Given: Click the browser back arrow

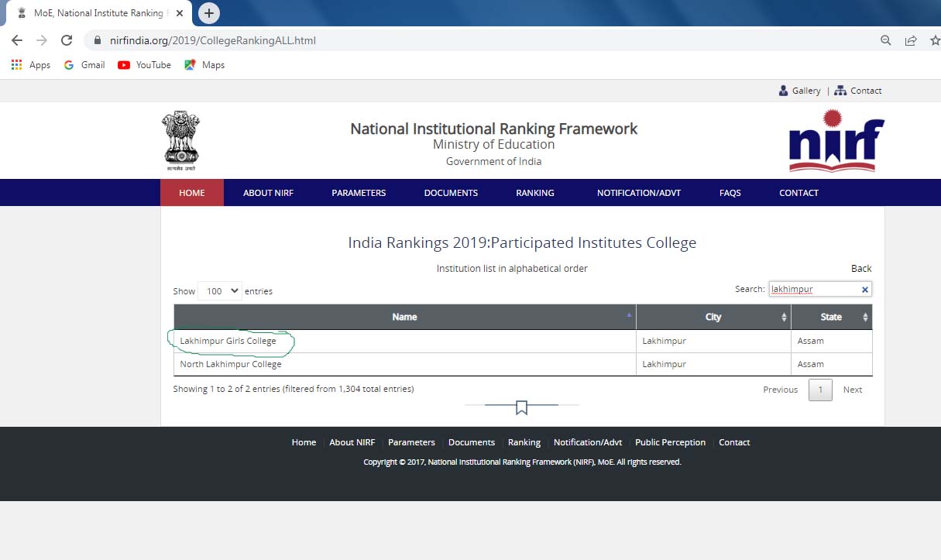Looking at the screenshot, I should (17, 40).
